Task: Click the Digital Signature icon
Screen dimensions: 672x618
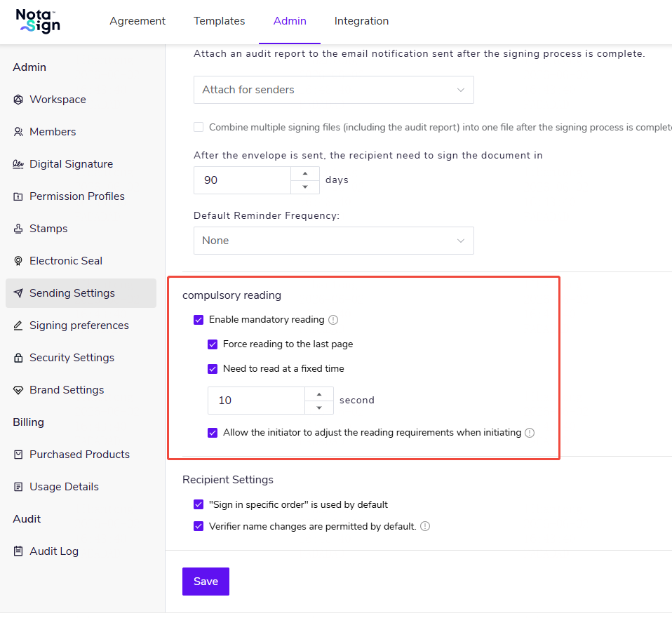Action: pyautogui.click(x=18, y=164)
